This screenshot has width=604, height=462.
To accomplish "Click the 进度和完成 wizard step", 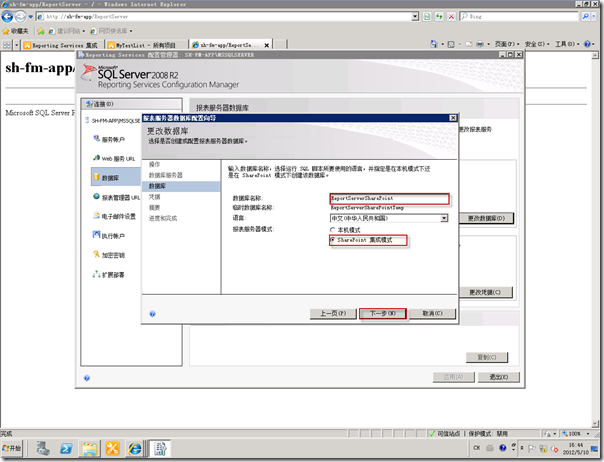I will click(163, 218).
